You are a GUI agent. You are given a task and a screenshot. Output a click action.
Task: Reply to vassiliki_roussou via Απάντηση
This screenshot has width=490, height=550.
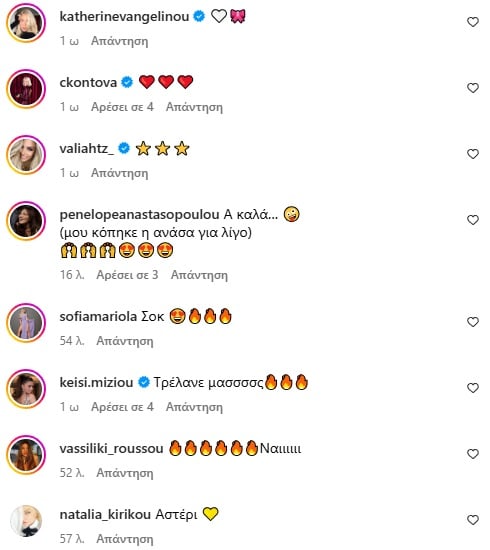click(125, 473)
